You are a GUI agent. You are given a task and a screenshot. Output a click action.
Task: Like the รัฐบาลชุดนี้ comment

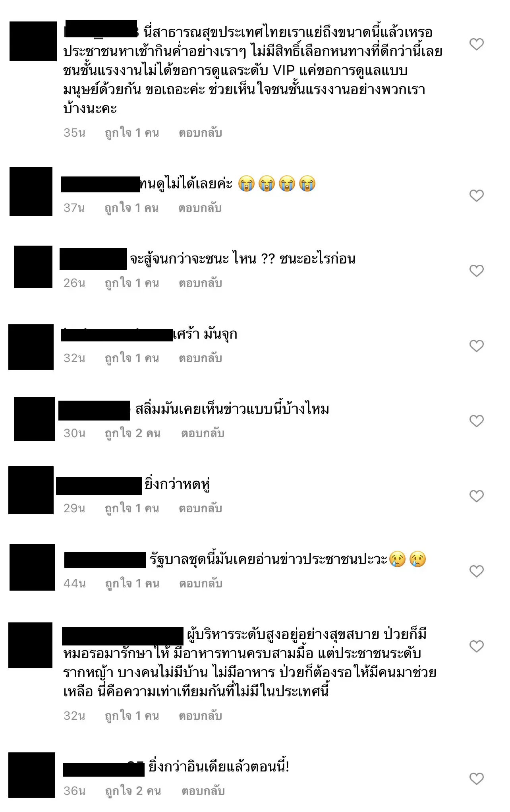(x=476, y=571)
